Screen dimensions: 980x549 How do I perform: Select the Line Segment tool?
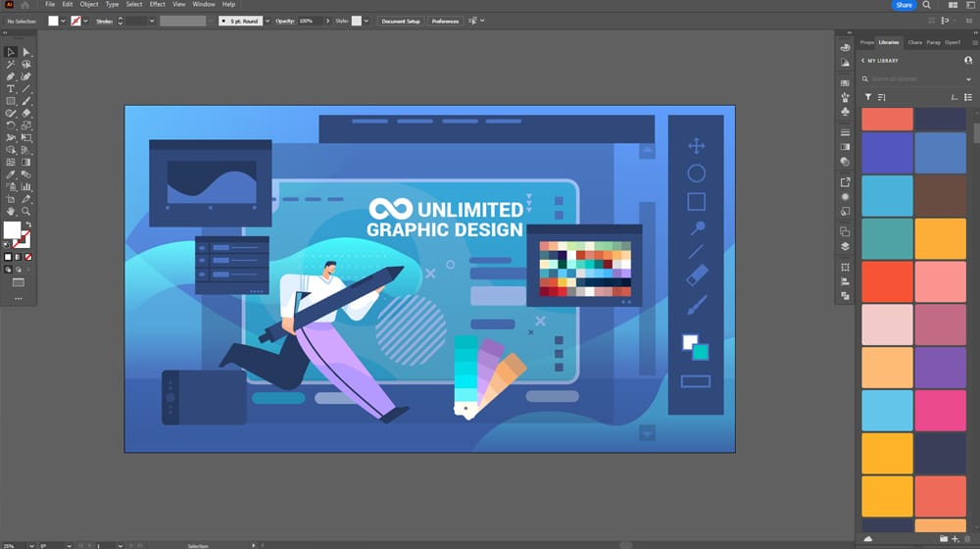point(26,89)
